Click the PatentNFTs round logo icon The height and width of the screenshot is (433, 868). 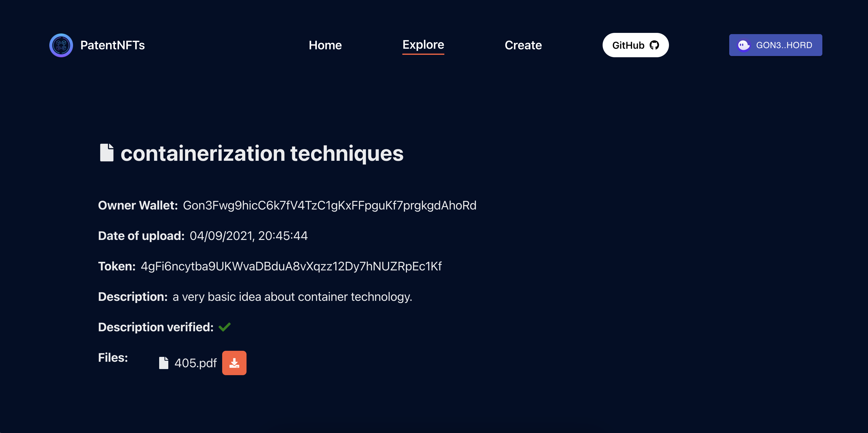click(61, 45)
